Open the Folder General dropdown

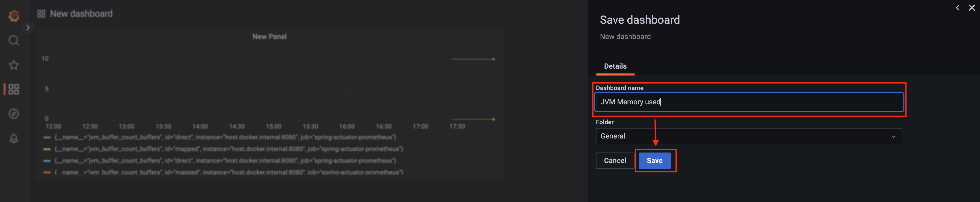coord(749,136)
